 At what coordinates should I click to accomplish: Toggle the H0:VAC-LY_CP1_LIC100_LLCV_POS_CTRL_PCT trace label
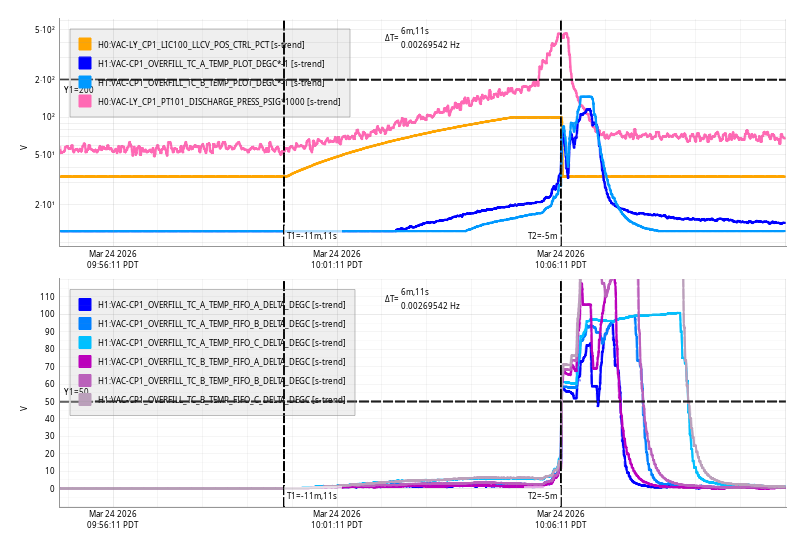tap(200, 45)
